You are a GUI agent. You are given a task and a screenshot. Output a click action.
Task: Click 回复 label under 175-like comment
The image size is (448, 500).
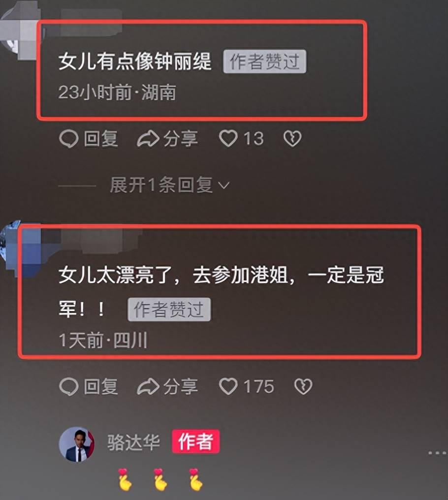[x=101, y=386]
